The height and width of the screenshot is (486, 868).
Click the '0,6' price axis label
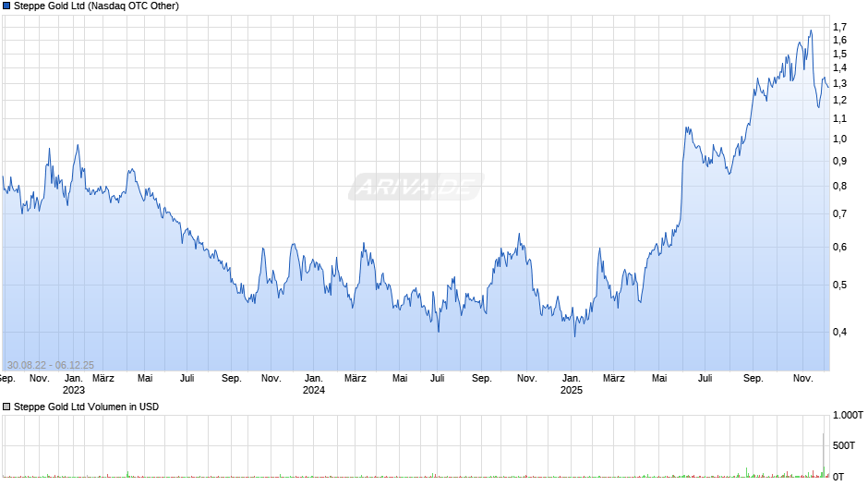click(839, 247)
